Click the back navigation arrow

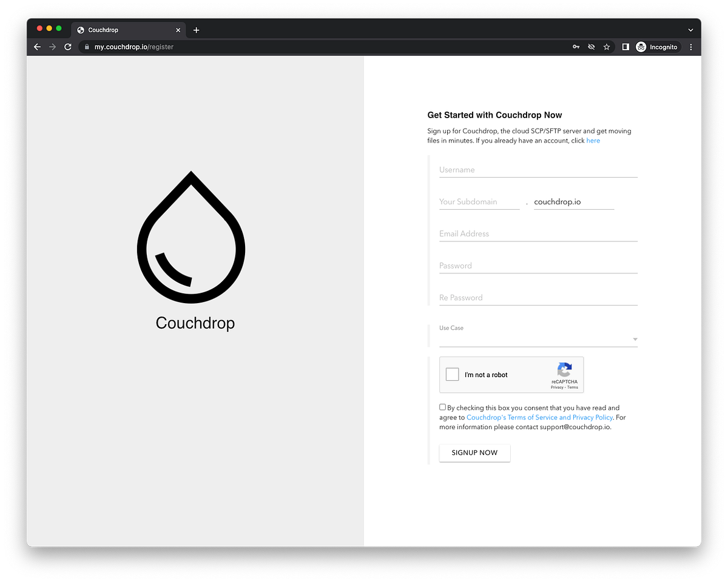pos(37,47)
